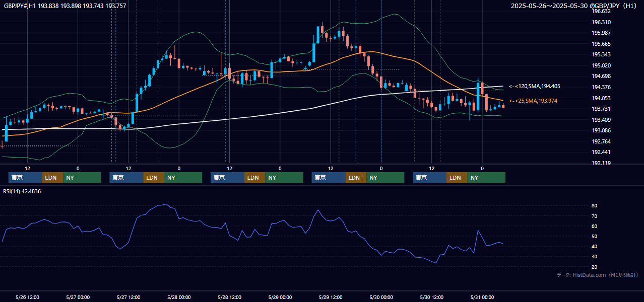Click the RSI(14) 42.4836 indicator label
Viewport: 644px width, 302px height.
pyautogui.click(x=22, y=191)
